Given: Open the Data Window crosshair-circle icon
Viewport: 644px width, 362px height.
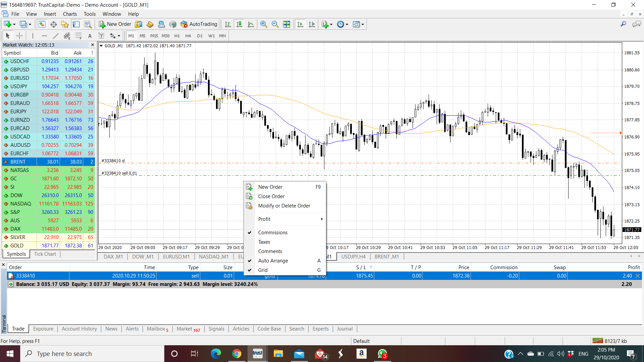Looking at the screenshot, I should [x=53, y=24].
